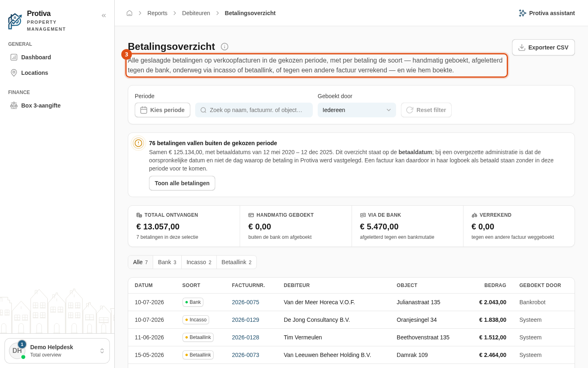Click the Box 3-aangifte scales icon
Screen dimensions: 588x368
click(14, 105)
